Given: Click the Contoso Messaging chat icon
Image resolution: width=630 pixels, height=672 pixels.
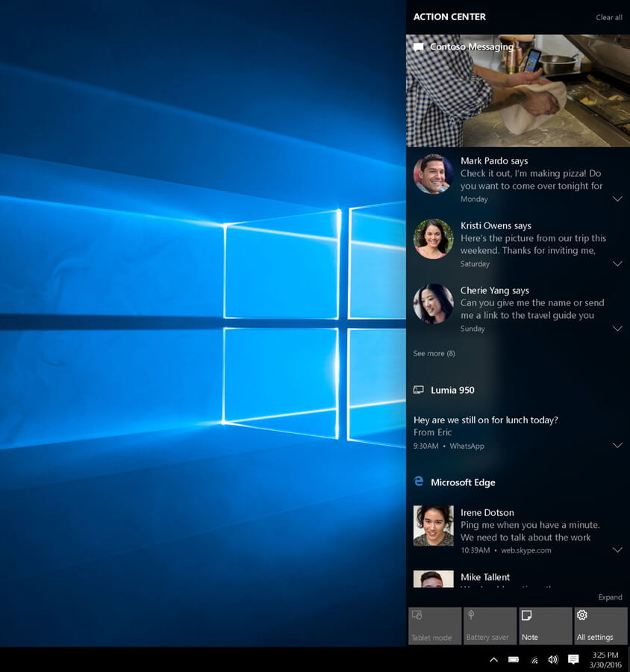Looking at the screenshot, I should [419, 47].
